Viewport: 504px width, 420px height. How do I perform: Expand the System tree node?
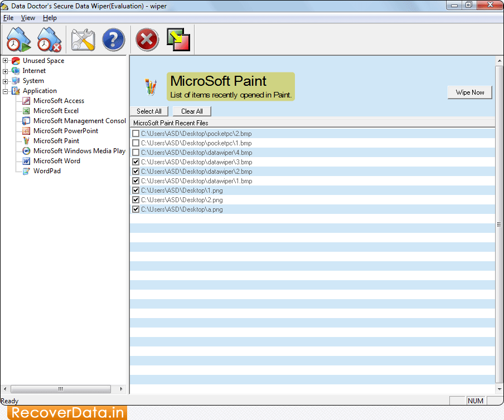[x=5, y=81]
